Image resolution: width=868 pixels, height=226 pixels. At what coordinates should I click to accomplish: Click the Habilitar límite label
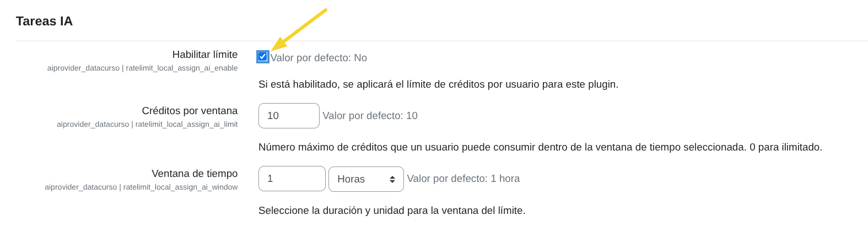click(x=204, y=55)
